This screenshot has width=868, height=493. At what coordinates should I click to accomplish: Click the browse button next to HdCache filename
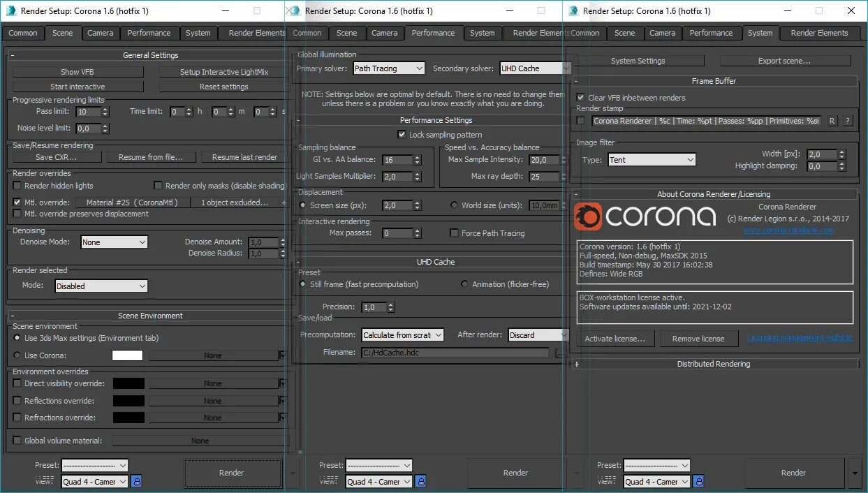[559, 353]
